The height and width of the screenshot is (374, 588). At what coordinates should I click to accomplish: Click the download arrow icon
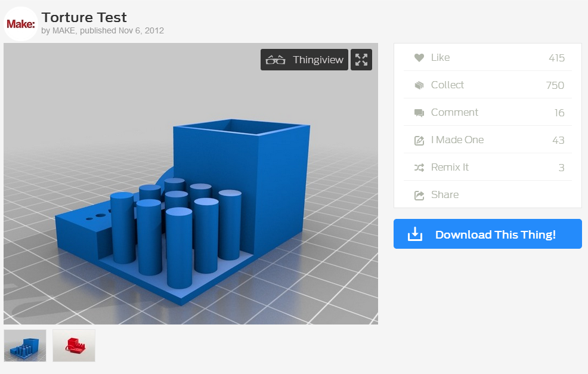coord(415,234)
